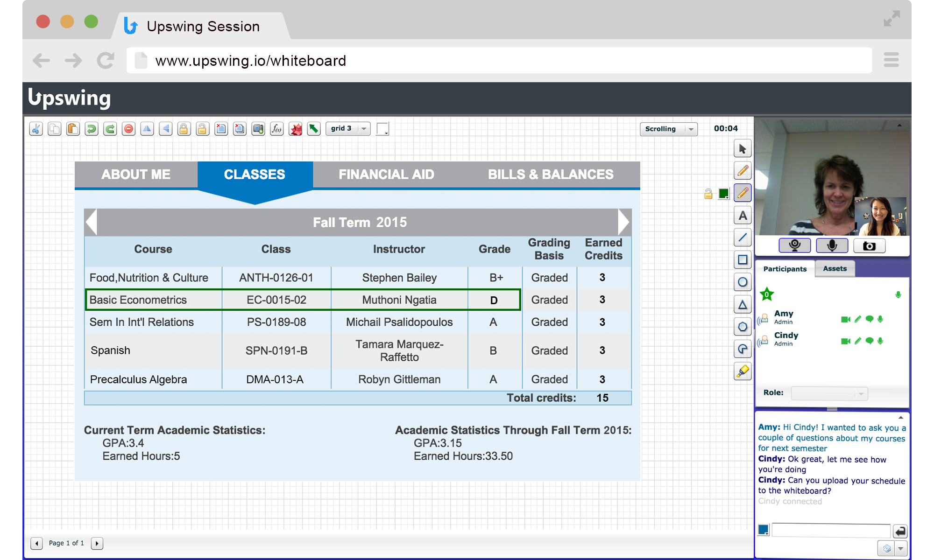Open the empty square fill dropdown
Image resolution: width=934 pixels, height=560 pixels.
point(383,129)
